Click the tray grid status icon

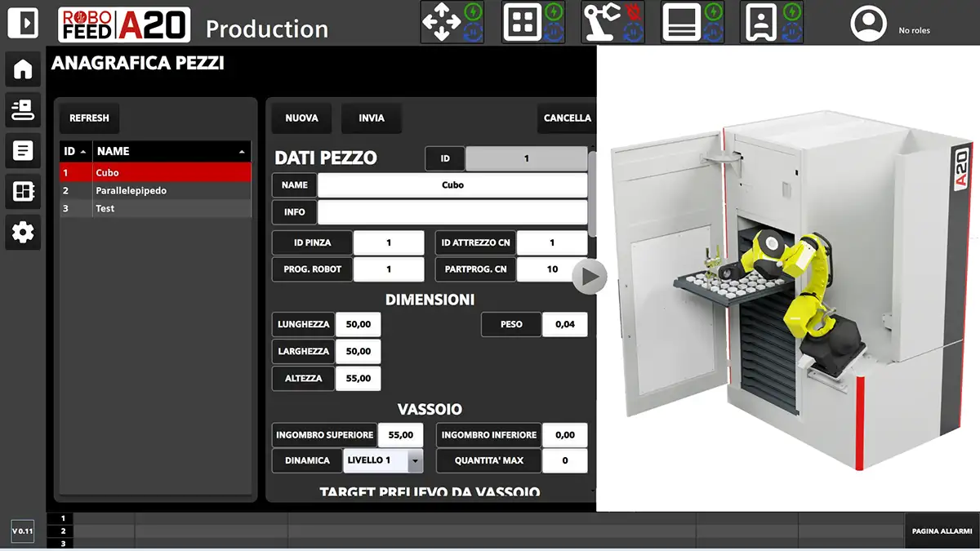(x=522, y=23)
